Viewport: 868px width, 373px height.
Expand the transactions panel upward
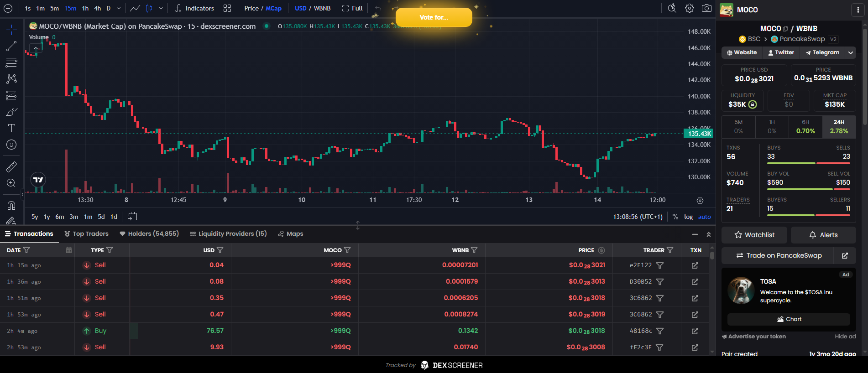[x=708, y=234]
